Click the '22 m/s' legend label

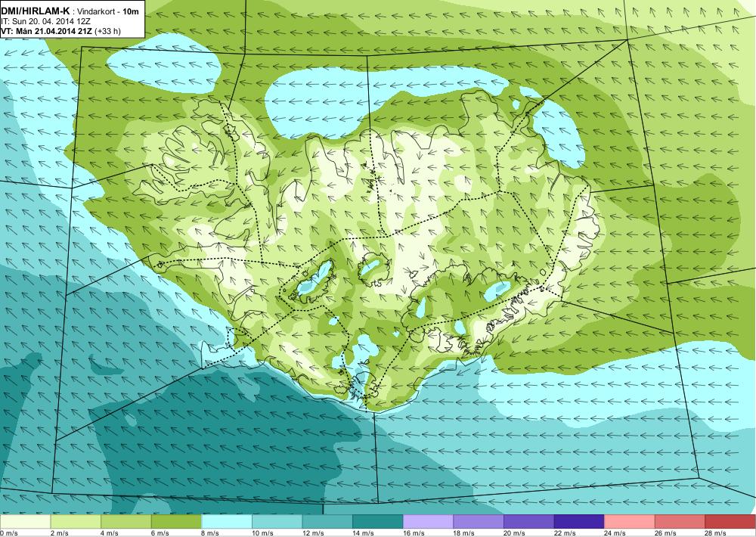click(x=565, y=533)
